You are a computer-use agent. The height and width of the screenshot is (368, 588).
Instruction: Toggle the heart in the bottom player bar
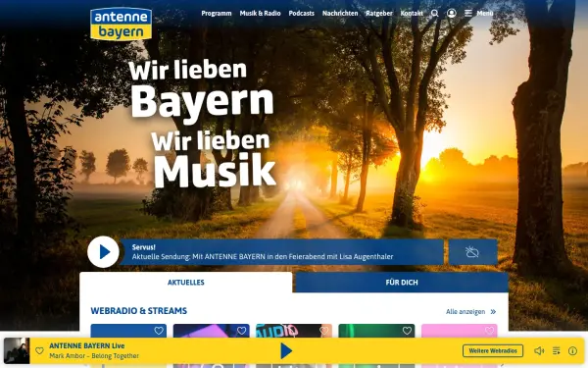coord(39,350)
